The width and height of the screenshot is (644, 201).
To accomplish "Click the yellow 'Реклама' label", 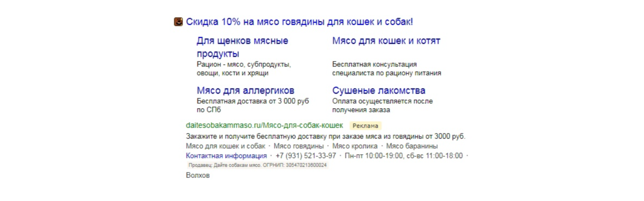I will click(x=365, y=126).
